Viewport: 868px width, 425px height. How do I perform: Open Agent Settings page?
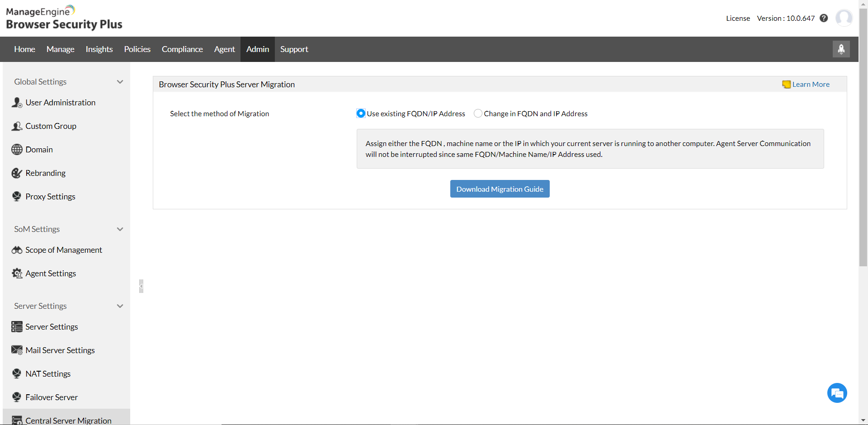pos(51,274)
